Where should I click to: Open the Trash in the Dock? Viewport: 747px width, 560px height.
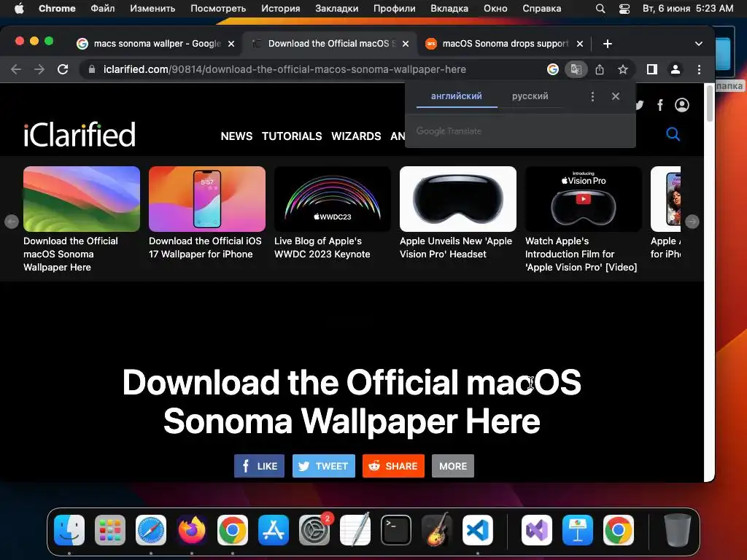[x=677, y=530]
